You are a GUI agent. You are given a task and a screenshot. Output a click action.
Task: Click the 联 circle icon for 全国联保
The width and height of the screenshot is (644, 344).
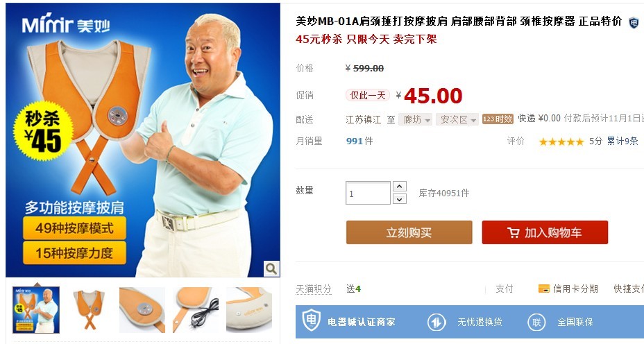coord(536,322)
